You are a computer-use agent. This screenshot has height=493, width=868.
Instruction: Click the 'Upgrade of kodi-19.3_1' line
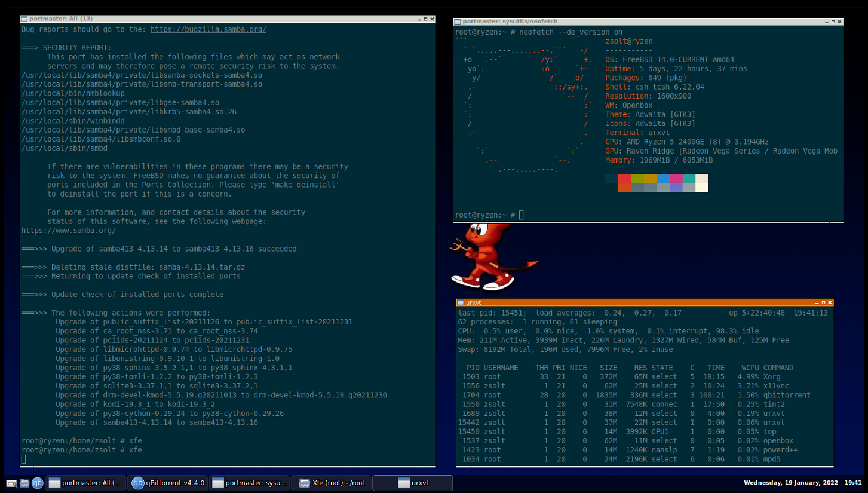coord(135,405)
